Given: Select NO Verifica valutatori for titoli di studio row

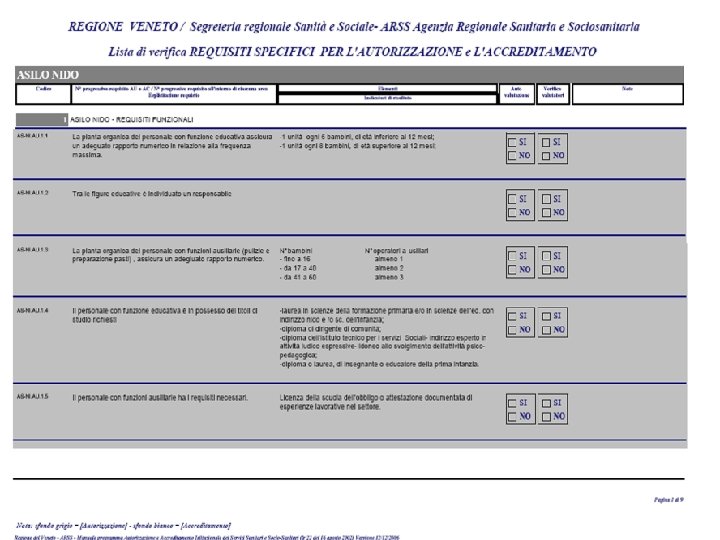Looking at the screenshot, I should pyautogui.click(x=546, y=330).
